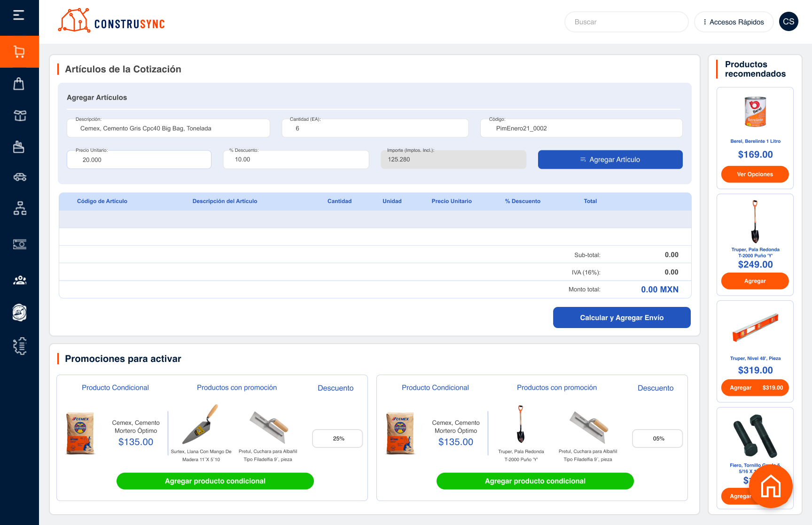The height and width of the screenshot is (525, 812).
Task: Click the % Descuento column header
Action: [523, 201]
